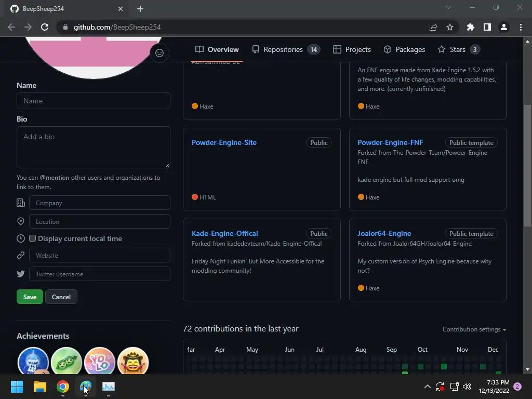Click into the Add a bio textarea
This screenshot has height=399, width=532.
click(x=94, y=147)
